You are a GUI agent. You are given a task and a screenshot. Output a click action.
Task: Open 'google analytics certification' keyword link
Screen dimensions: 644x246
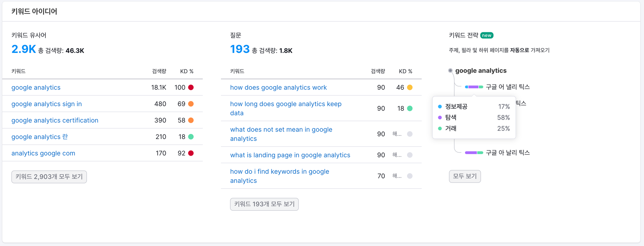point(55,120)
